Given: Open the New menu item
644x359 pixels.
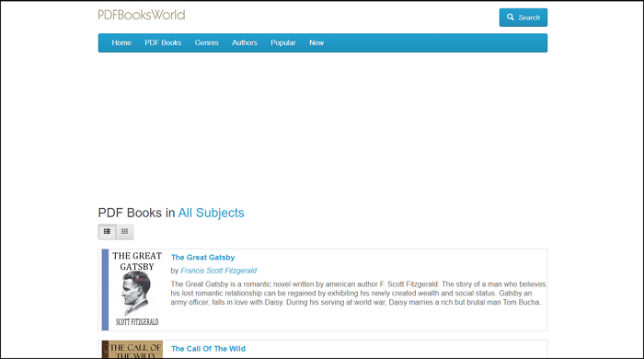Looking at the screenshot, I should tap(316, 42).
